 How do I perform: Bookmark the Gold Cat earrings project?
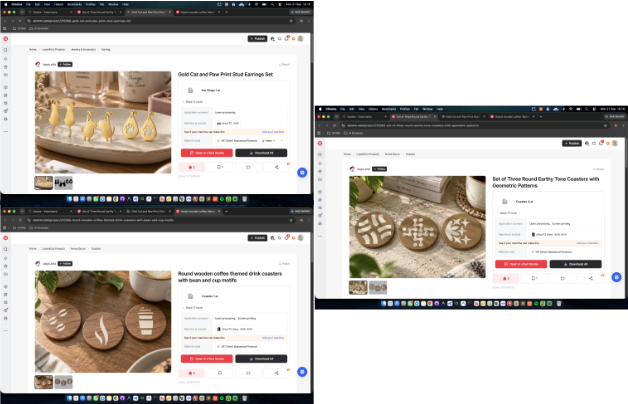coord(220,167)
